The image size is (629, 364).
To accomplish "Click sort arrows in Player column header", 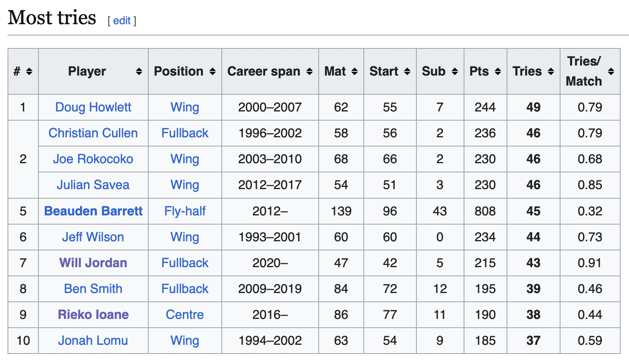I will click(139, 72).
